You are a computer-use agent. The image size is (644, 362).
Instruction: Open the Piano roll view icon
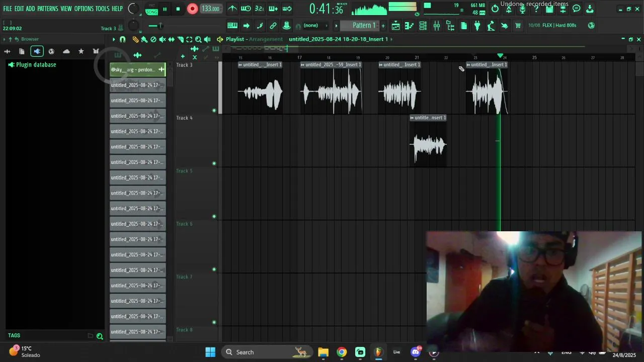click(x=410, y=26)
